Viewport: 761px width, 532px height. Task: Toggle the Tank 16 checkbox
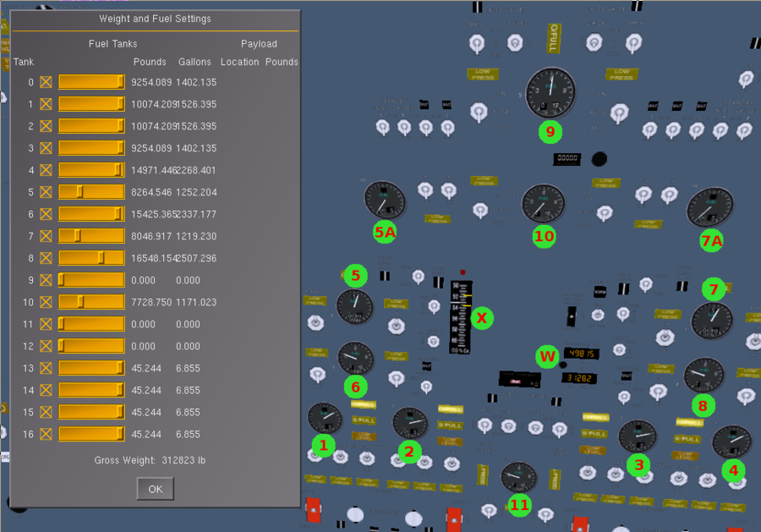pos(46,434)
